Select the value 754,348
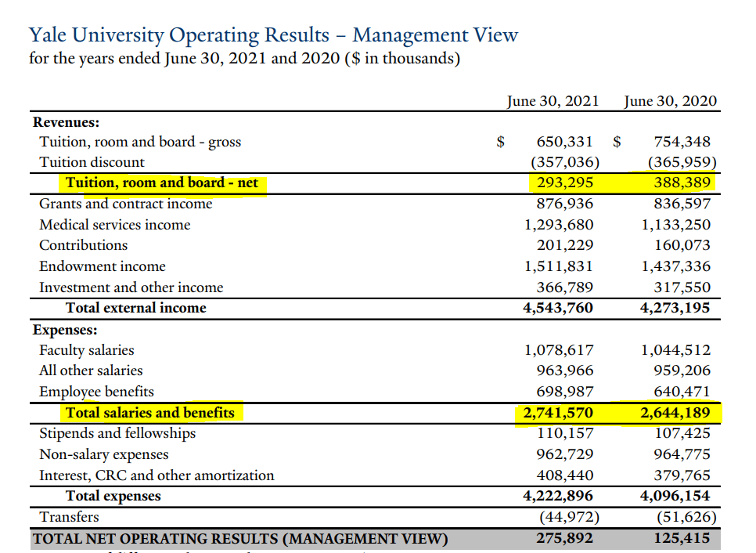Image resolution: width=756 pixels, height=553 pixels. 682,142
